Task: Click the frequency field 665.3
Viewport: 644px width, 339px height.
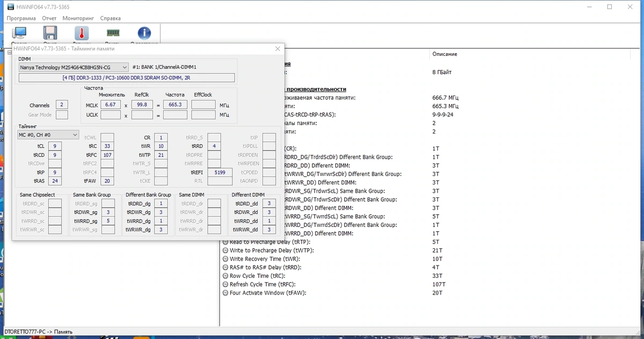Action: (175, 105)
